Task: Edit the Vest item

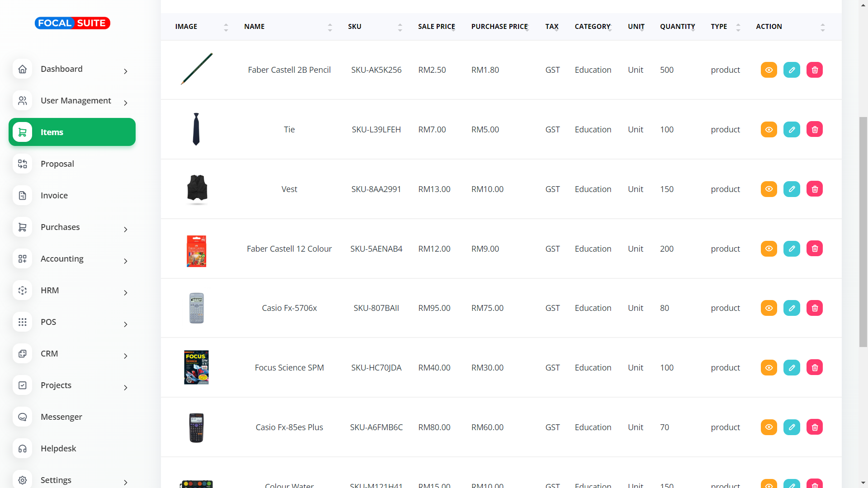Action: coord(792,189)
